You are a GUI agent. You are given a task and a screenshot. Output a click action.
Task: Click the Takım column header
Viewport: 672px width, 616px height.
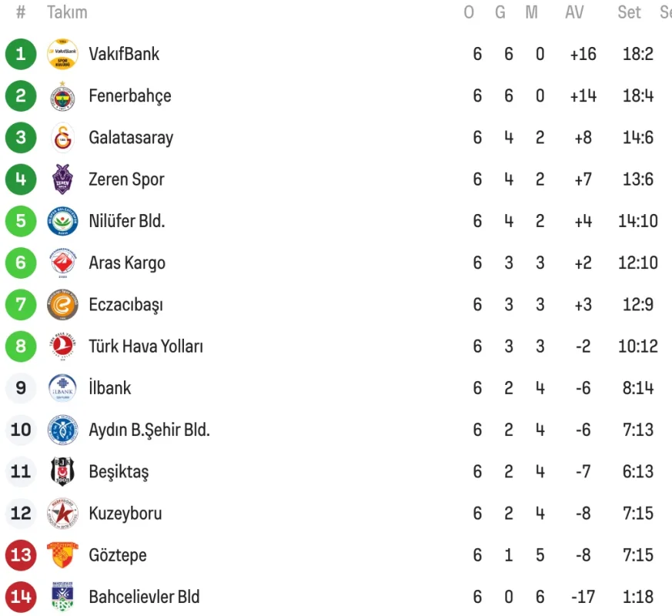pos(67,12)
